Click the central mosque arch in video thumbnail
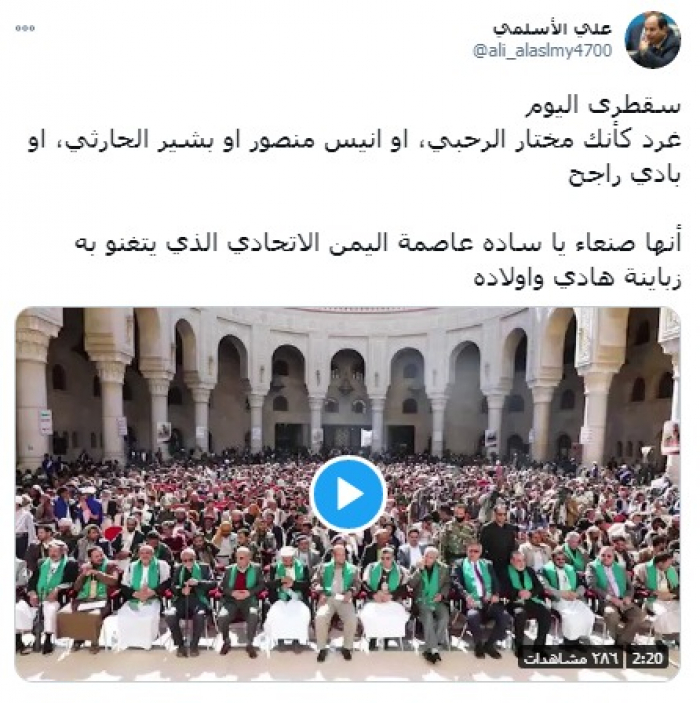Image resolution: width=700 pixels, height=703 pixels. pyautogui.click(x=347, y=395)
